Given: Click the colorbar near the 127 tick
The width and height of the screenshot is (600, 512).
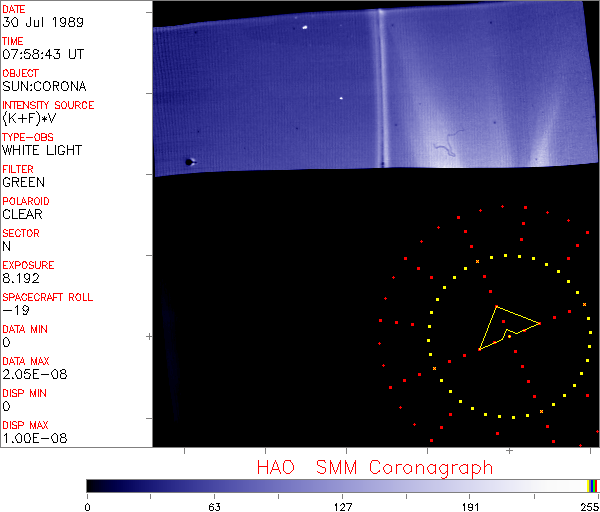Looking at the screenshot, I should tap(342, 485).
